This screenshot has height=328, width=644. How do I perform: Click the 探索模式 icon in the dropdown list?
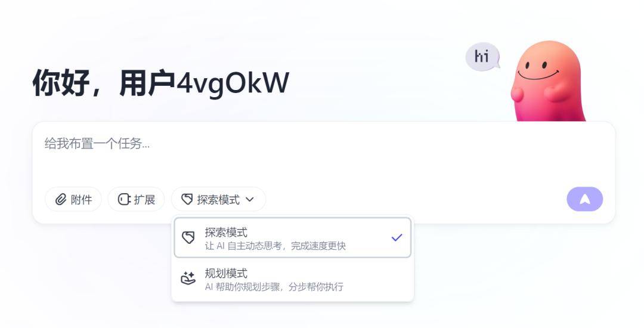coord(188,237)
